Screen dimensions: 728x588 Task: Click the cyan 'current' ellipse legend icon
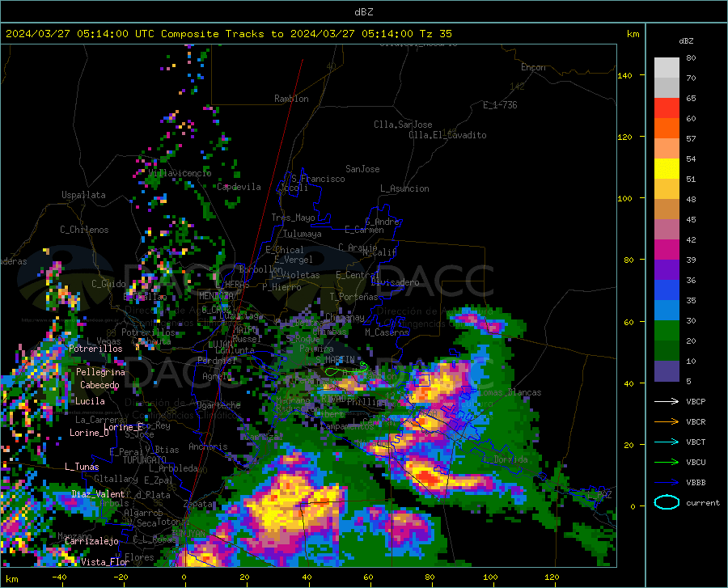[667, 502]
